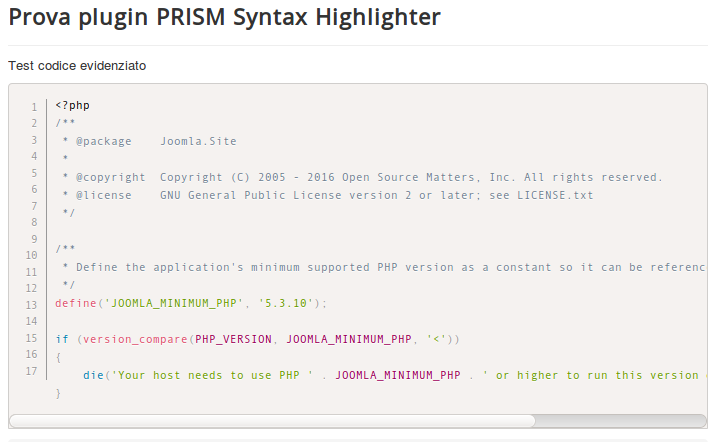Click the 'Test codice evidenziato' paragraph
This screenshot has width=720, height=442.
[x=77, y=66]
